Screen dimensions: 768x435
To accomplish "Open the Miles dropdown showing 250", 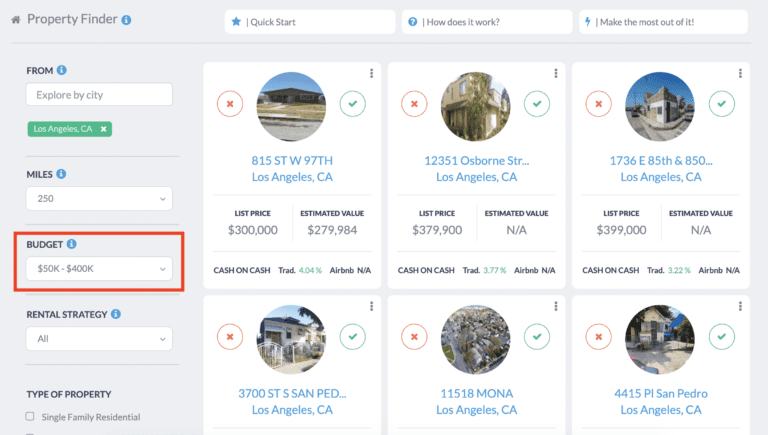I will pyautogui.click(x=98, y=199).
